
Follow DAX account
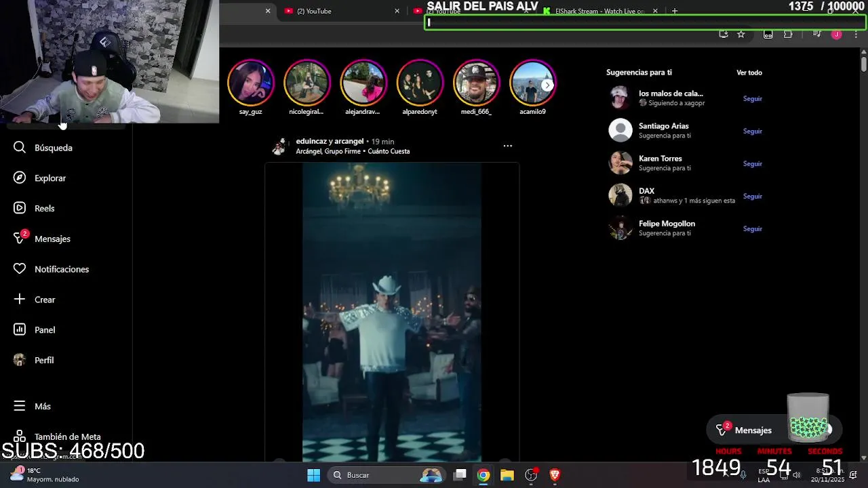point(752,196)
